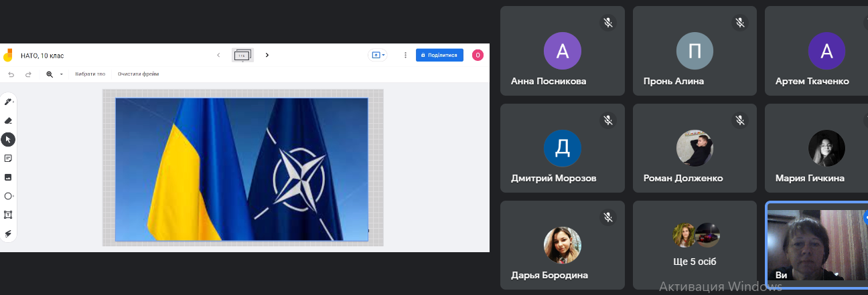Image resolution: width=868 pixels, height=295 pixels.
Task: Pick the Circle shape tool
Action: point(8,196)
